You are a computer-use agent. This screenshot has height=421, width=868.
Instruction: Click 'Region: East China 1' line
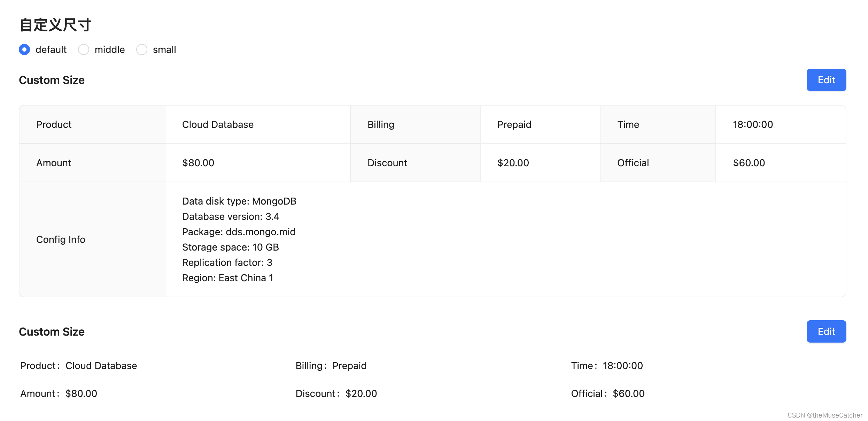[x=228, y=278]
